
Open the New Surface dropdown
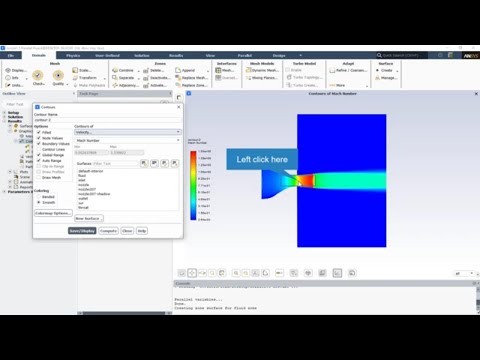(x=89, y=218)
